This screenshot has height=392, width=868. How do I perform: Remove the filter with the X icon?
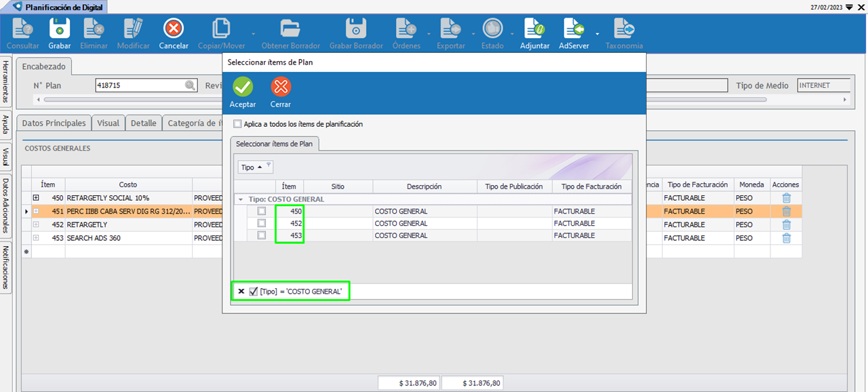pos(241,292)
